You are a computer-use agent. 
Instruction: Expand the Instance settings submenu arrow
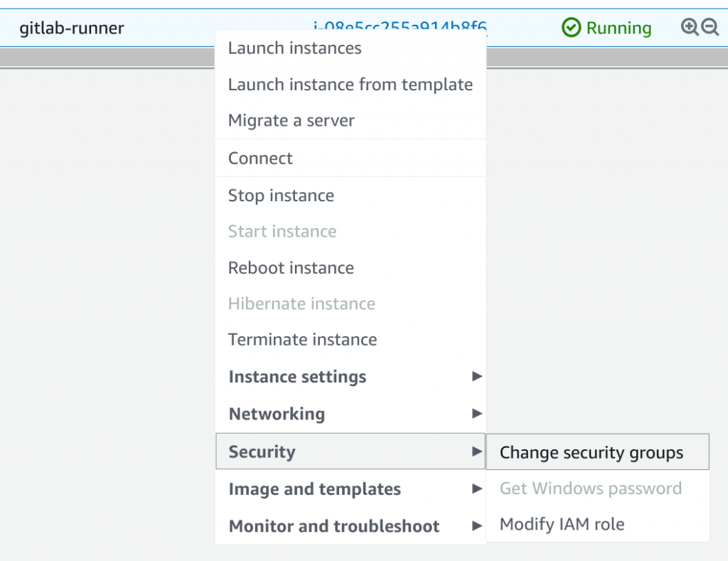[477, 376]
